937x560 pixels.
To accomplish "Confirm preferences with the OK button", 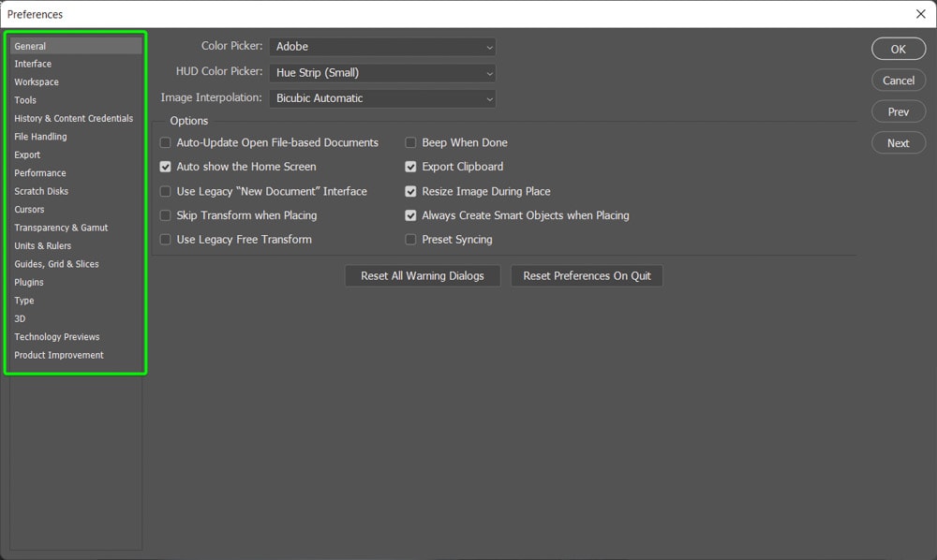I will tap(899, 49).
